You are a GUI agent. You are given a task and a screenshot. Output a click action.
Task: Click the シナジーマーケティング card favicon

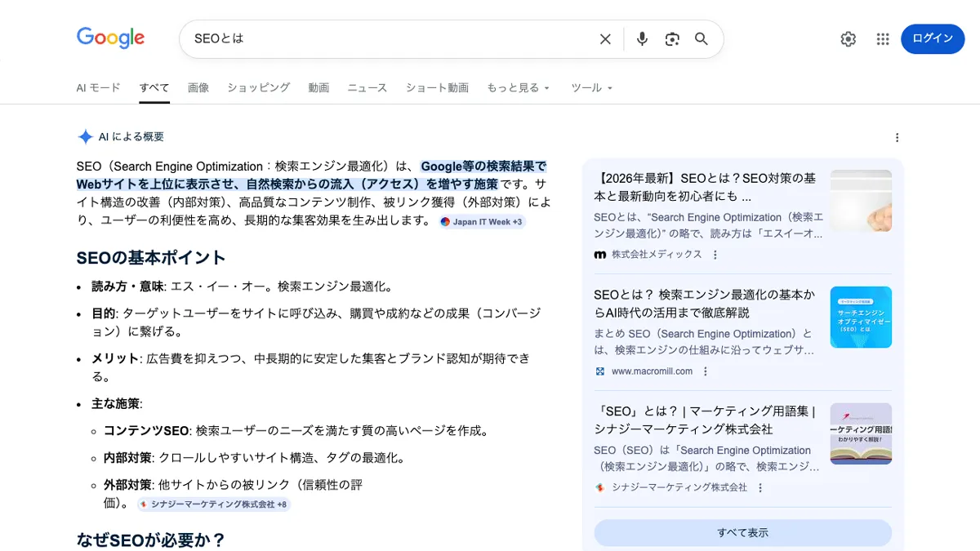tap(600, 487)
